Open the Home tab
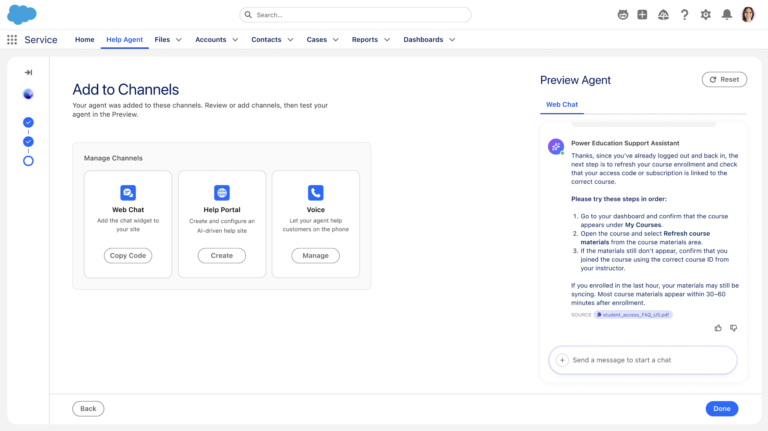 coord(84,40)
